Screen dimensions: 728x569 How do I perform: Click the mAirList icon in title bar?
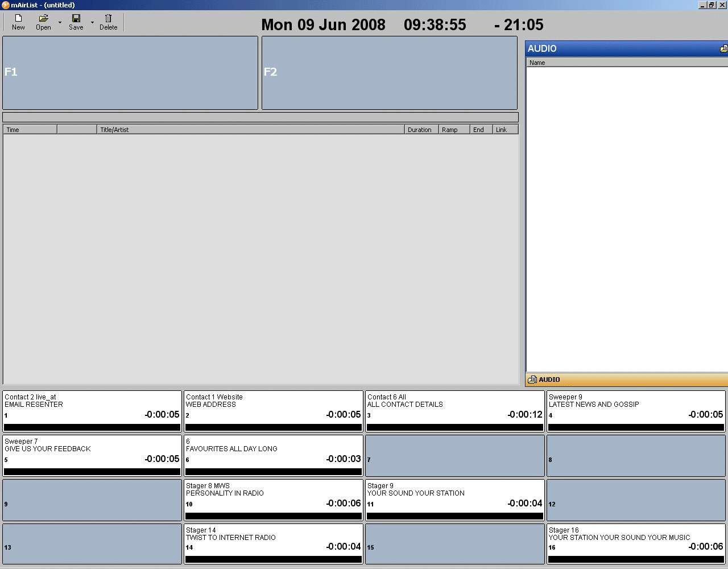click(x=5, y=5)
